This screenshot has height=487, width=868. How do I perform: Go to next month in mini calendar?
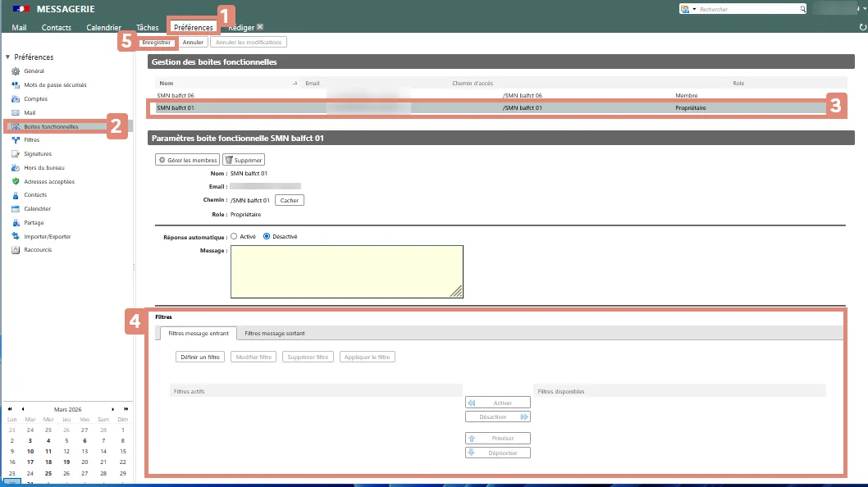pyautogui.click(x=113, y=409)
